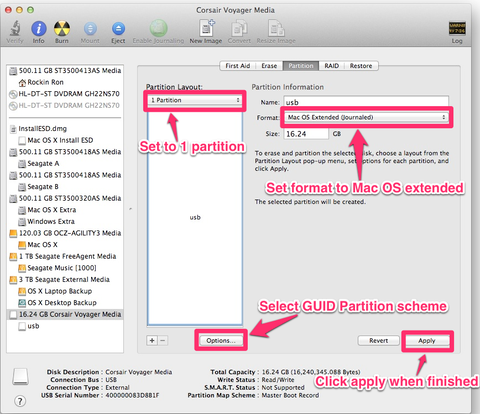Viewport: 480px width, 414px height.
Task: Select 120.03 GB OCZ-AGILITY3 Media disk
Action: 65,233
